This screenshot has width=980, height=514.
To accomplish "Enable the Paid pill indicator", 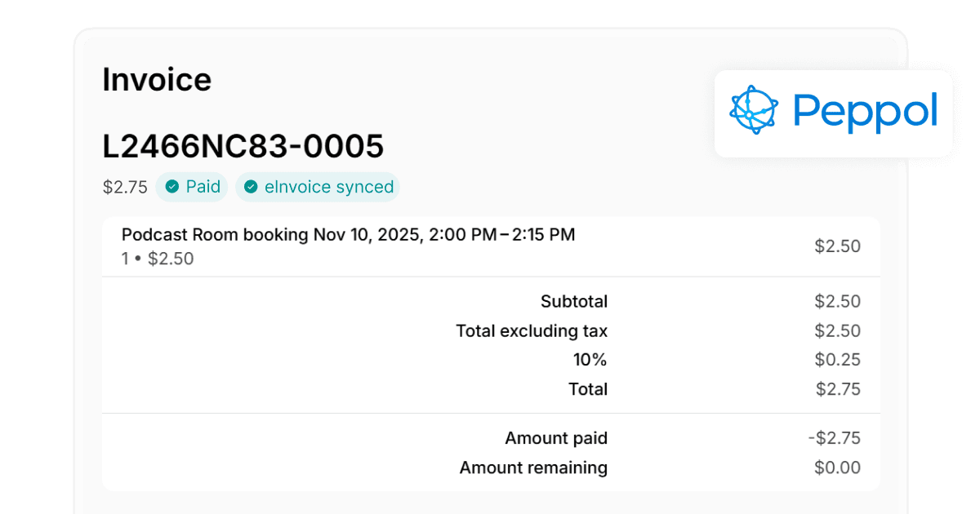I will 191,187.
